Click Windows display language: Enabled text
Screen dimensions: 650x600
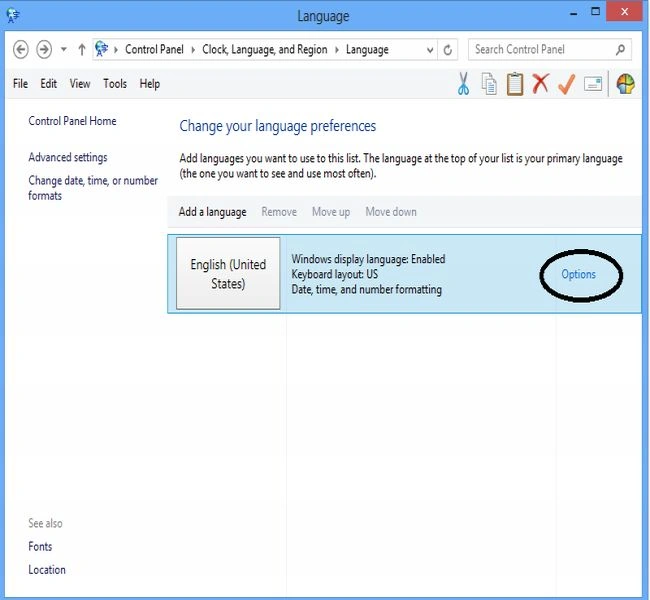pyautogui.click(x=368, y=259)
